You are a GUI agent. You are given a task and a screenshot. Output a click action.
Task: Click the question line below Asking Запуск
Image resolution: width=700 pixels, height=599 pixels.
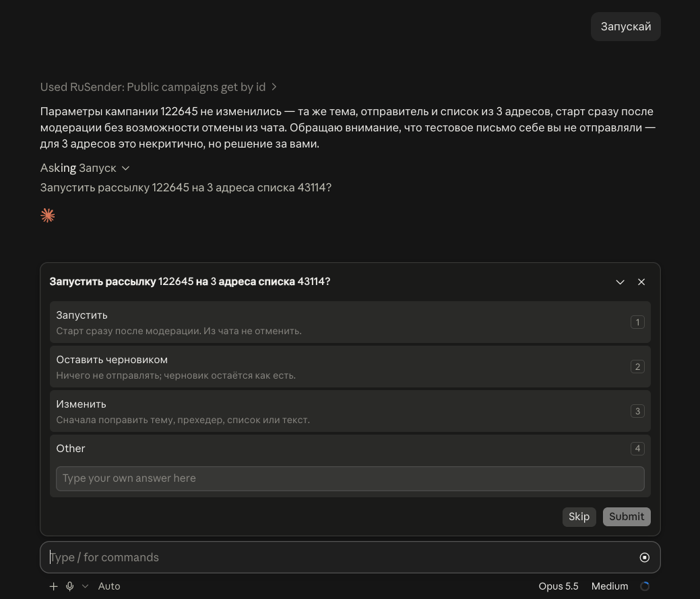186,188
